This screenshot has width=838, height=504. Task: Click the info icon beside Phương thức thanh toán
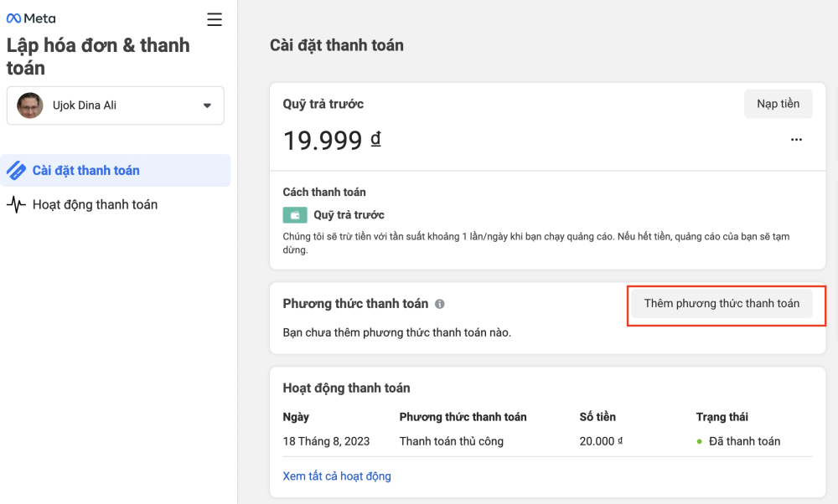click(x=440, y=304)
